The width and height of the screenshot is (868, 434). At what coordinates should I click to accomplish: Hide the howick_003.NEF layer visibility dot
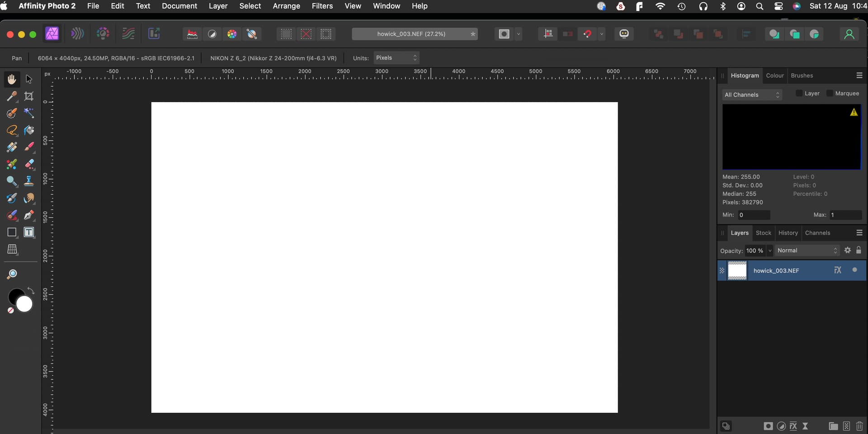point(854,270)
